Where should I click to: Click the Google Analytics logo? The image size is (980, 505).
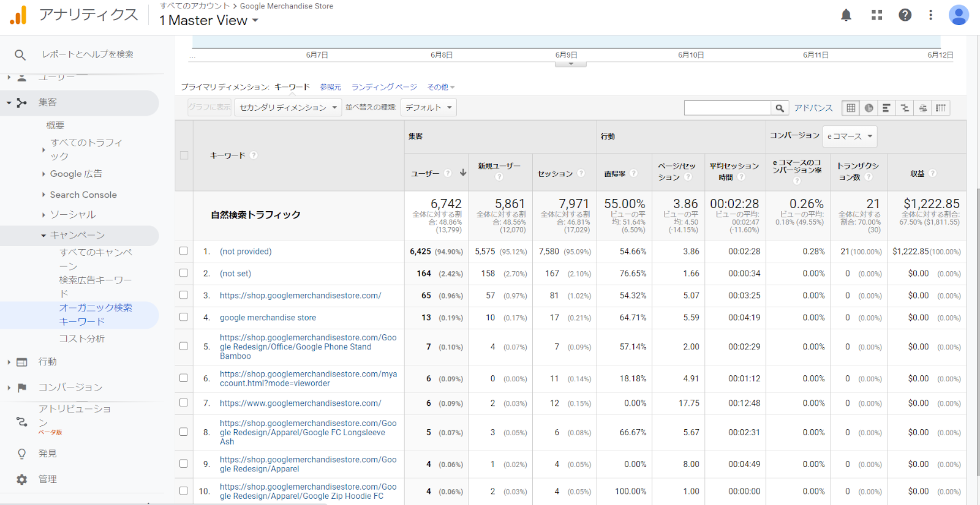(x=18, y=15)
